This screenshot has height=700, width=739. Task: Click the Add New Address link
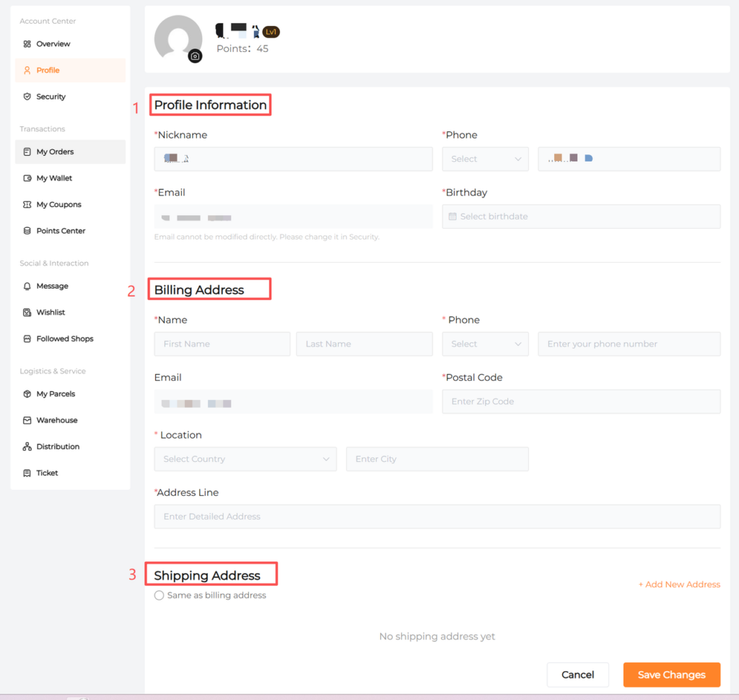coord(679,585)
